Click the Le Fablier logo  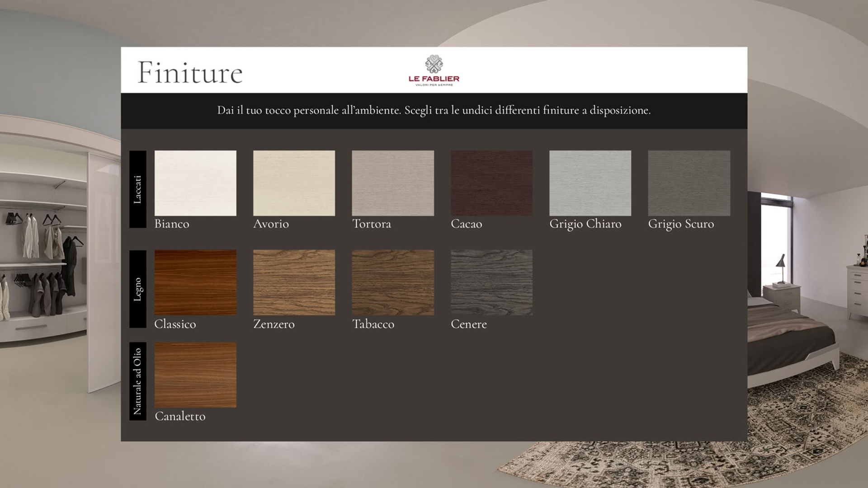(434, 70)
